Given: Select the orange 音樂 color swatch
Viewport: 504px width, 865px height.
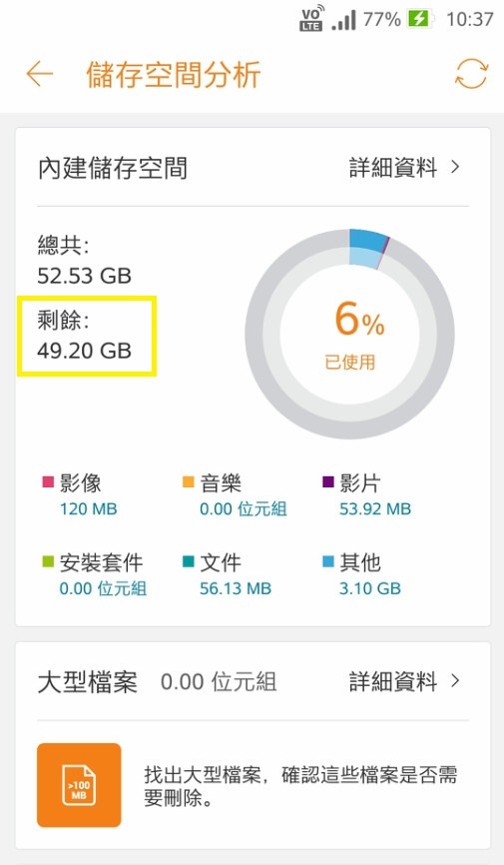Looking at the screenshot, I should (188, 481).
